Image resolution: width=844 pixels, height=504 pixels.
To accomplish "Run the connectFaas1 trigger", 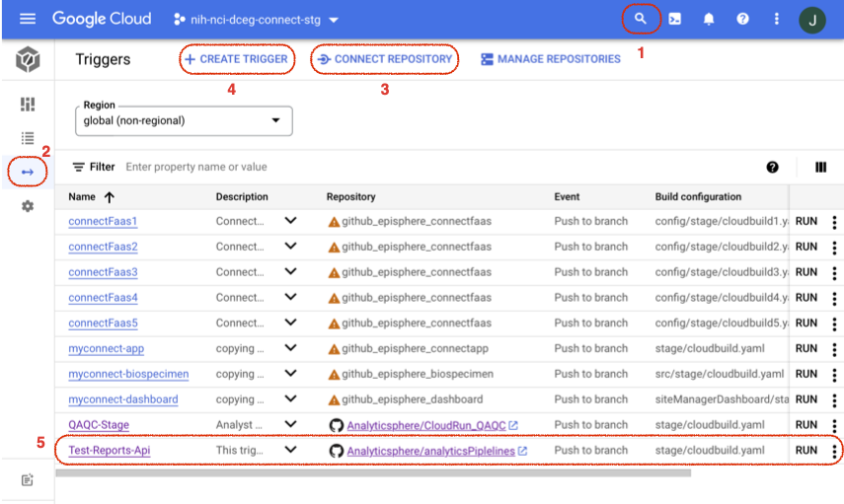I will [806, 221].
